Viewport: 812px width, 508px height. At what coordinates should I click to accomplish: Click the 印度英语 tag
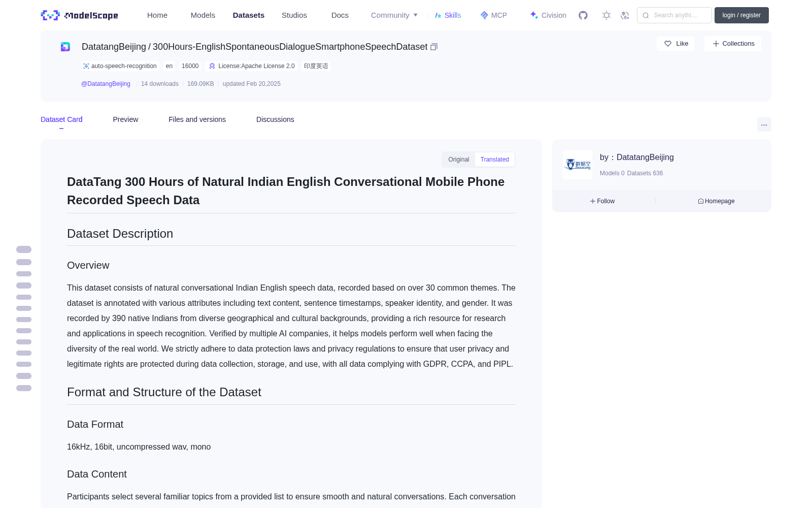coord(316,66)
